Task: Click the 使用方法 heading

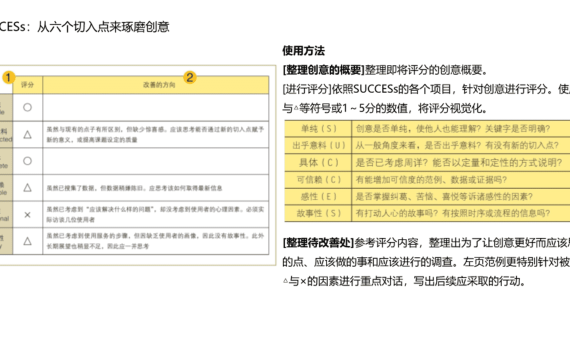Action: 304,51
